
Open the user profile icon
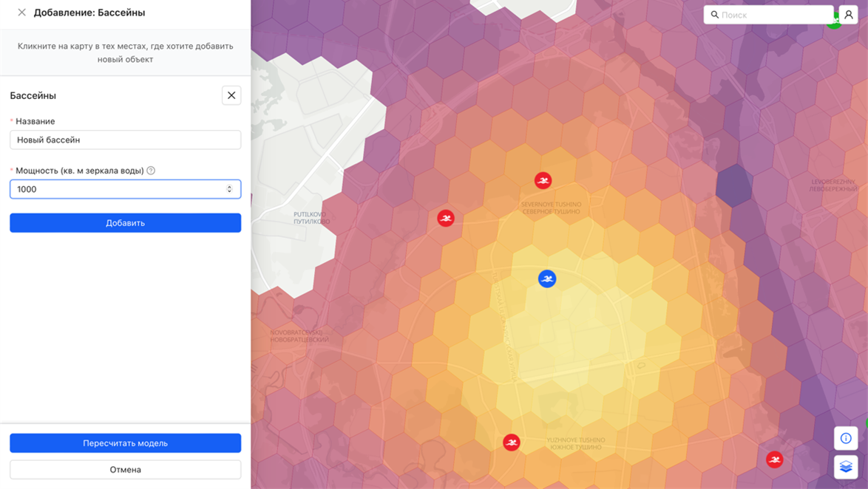[848, 15]
